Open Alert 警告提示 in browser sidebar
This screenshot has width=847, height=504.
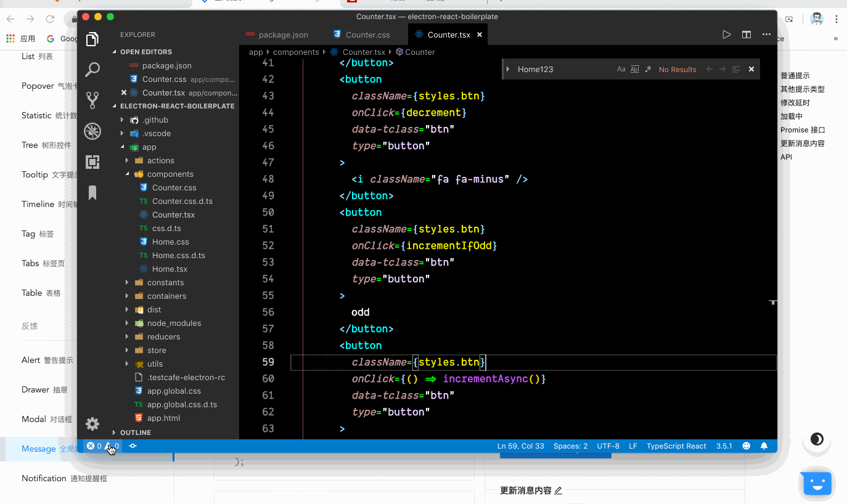click(47, 360)
